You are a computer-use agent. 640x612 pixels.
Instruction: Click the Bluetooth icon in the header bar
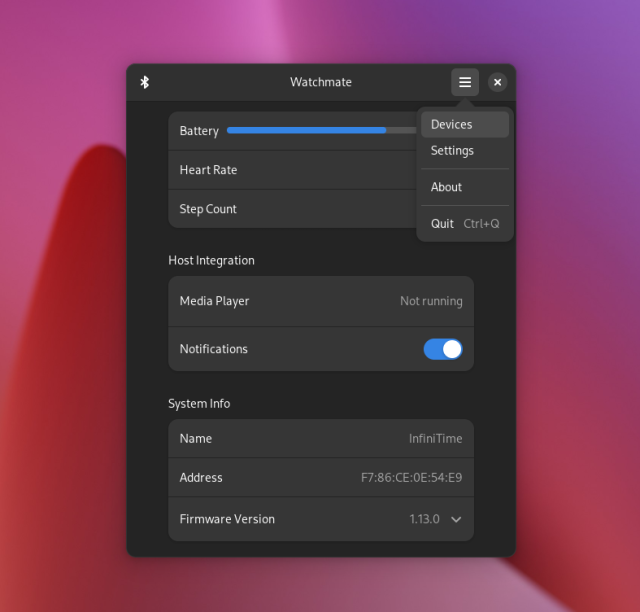click(145, 82)
